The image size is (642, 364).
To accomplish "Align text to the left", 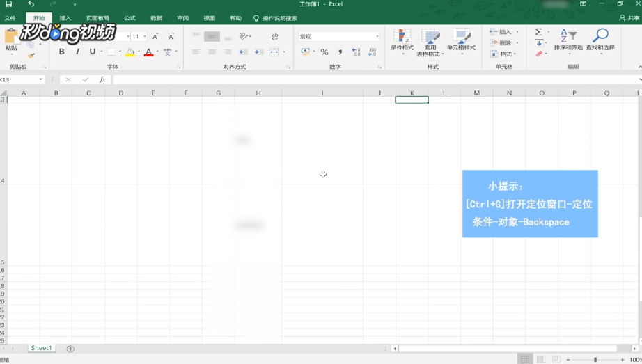I will (196, 52).
